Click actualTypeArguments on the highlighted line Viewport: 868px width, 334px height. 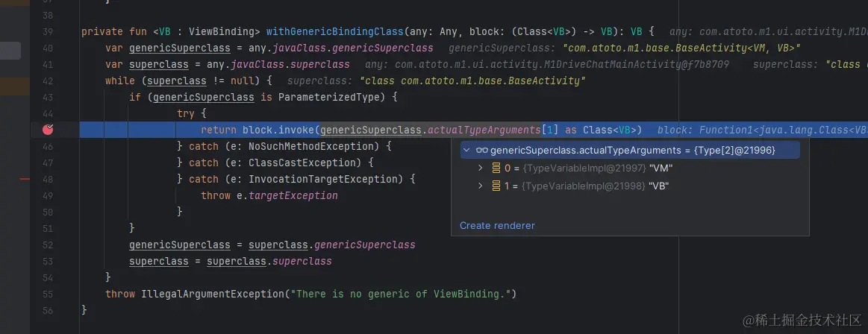click(484, 130)
